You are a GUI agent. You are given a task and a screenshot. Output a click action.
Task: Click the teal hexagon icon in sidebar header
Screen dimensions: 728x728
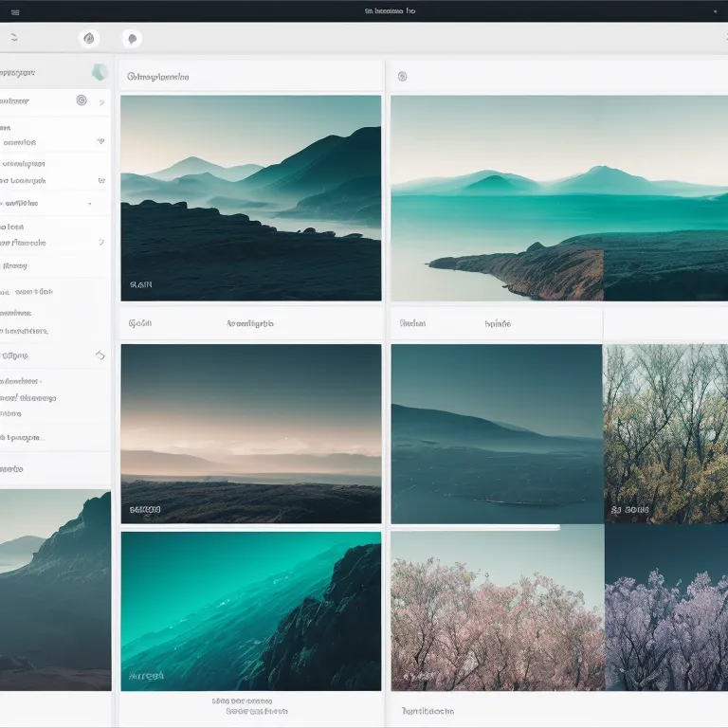click(99, 73)
